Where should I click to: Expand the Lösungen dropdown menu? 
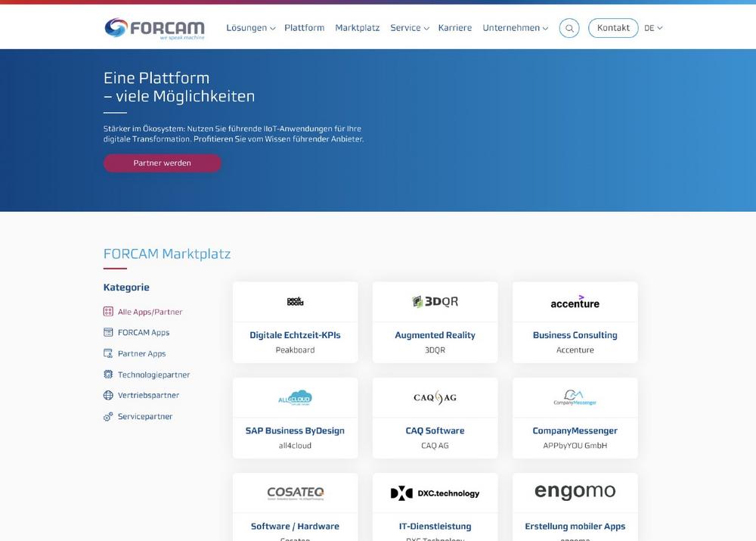tap(250, 28)
